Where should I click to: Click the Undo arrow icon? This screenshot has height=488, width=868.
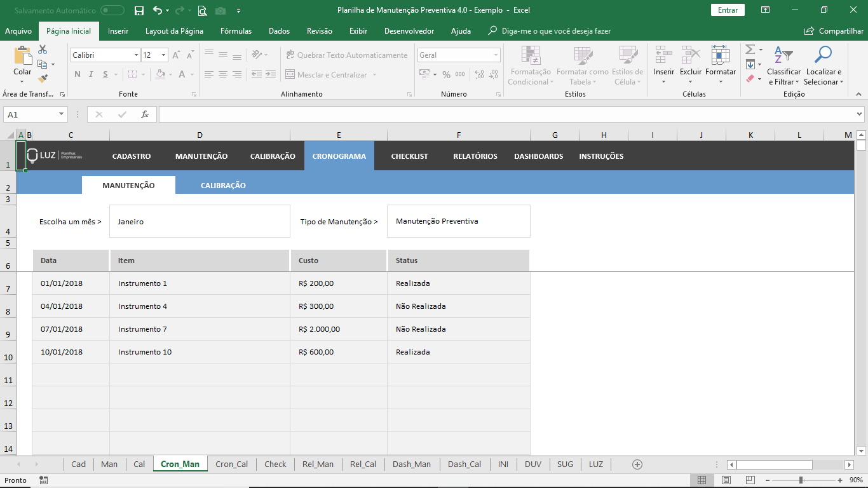point(157,10)
